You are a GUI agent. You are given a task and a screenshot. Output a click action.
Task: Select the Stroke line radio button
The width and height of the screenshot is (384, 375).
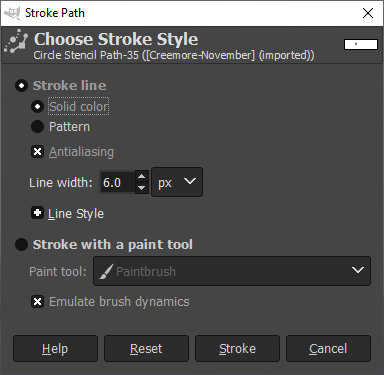pos(21,86)
